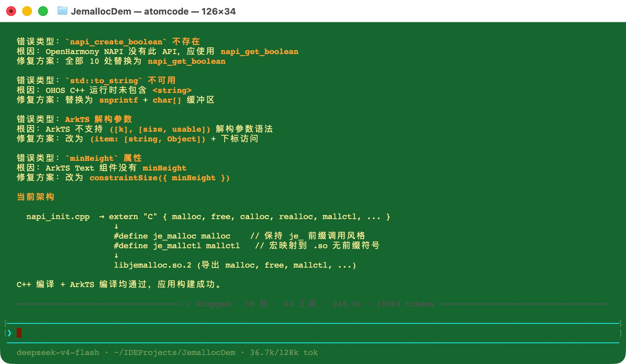Click the '<string>' header text
This screenshot has height=364, width=626.
pyautogui.click(x=172, y=90)
